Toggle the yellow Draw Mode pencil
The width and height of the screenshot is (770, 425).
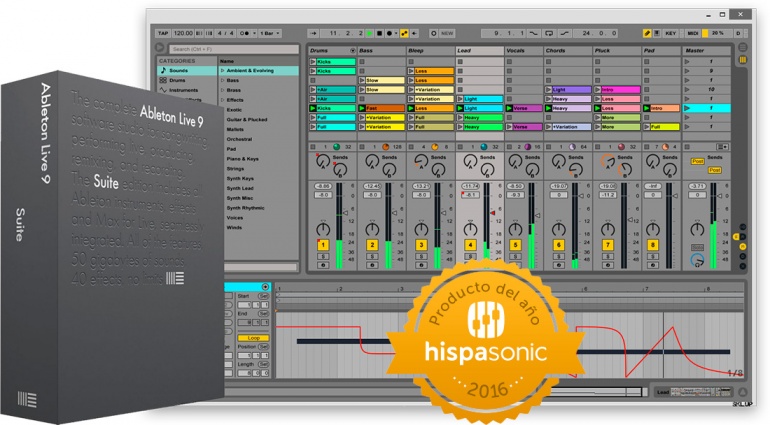tap(647, 33)
